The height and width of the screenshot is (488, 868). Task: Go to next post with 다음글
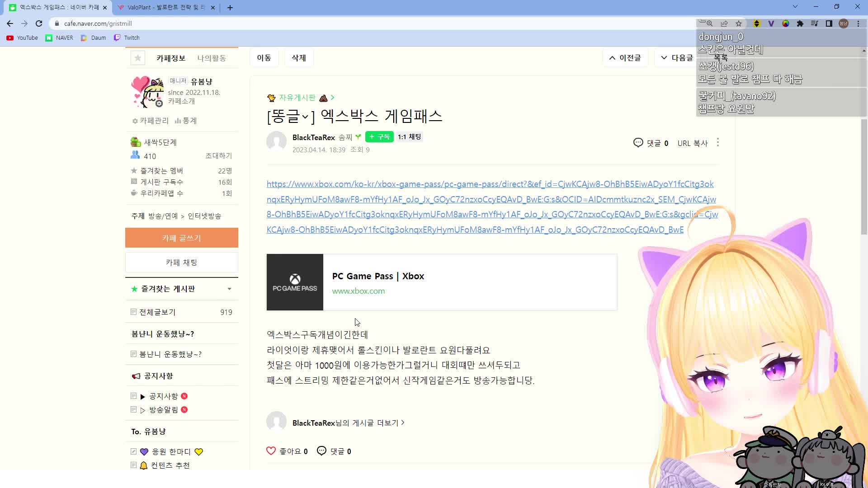[676, 58]
